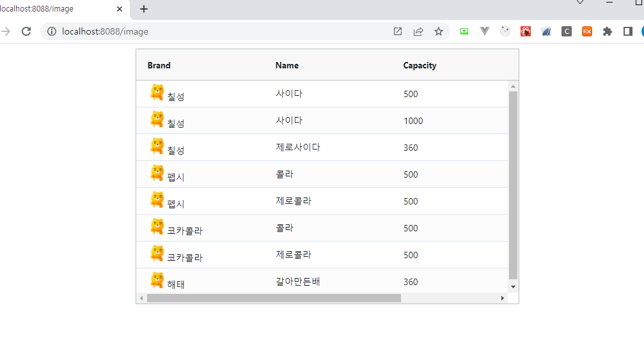Select name cell 제로사이다
The width and height of the screenshot is (644, 347).
point(298,147)
